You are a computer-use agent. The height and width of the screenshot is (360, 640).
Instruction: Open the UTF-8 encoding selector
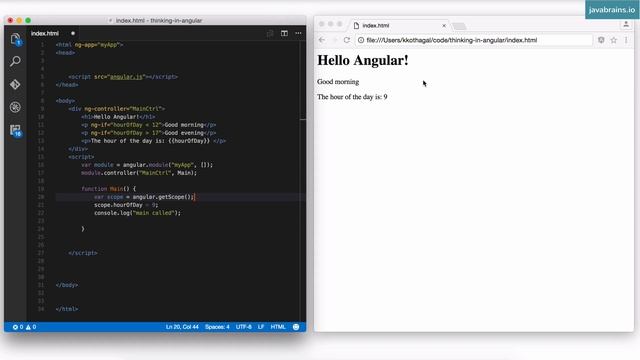tap(244, 327)
